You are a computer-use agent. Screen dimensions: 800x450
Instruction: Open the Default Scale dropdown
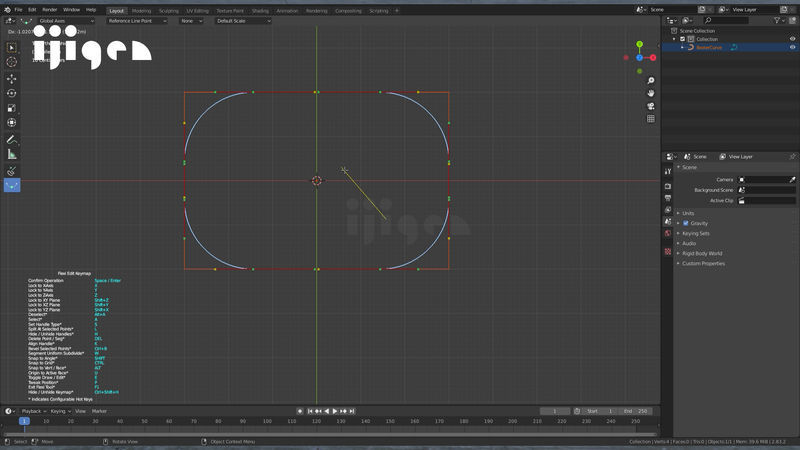(243, 21)
